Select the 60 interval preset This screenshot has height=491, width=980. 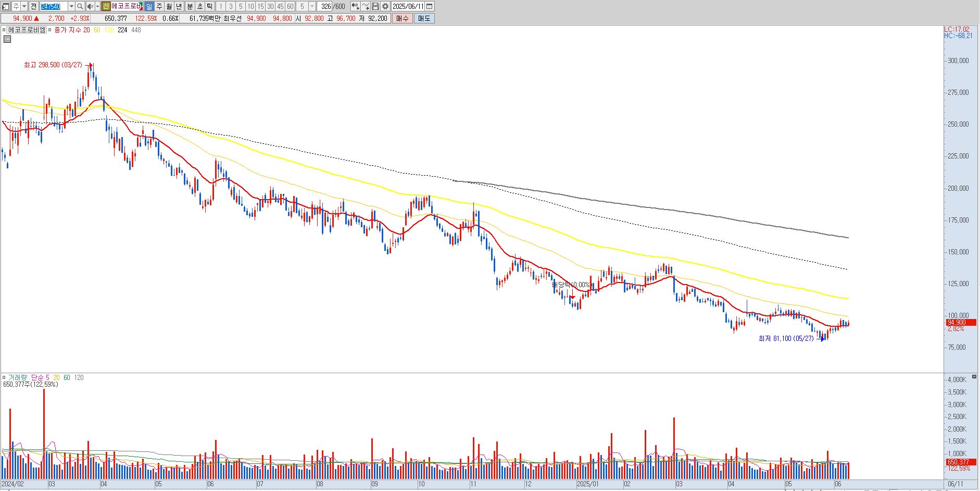(x=290, y=6)
